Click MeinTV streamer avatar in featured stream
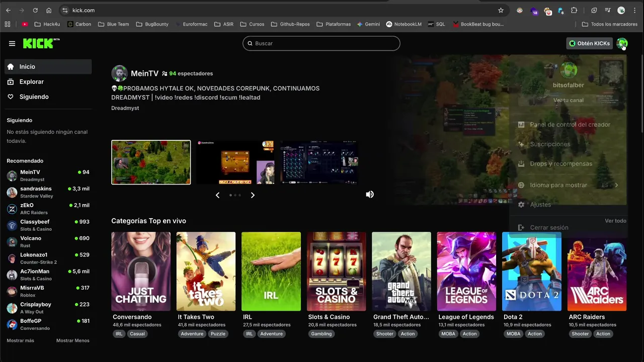Image resolution: width=644 pixels, height=362 pixels. pos(119,73)
